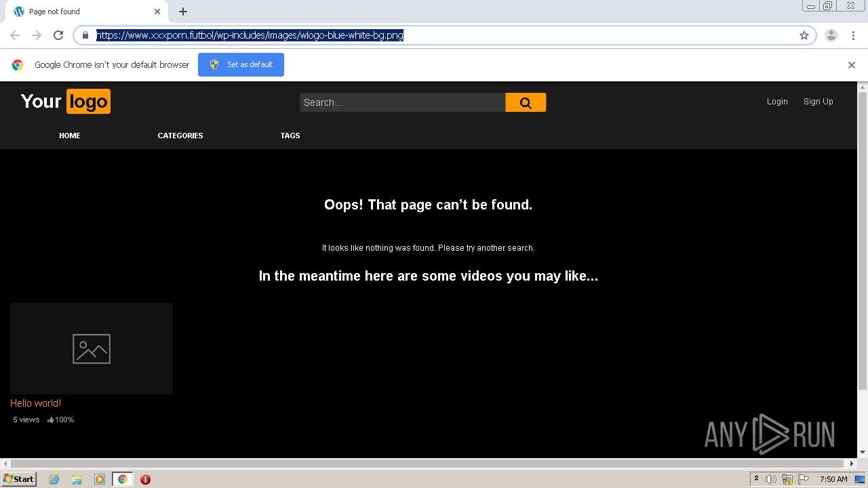Open the Windows Start menu

pos(18,479)
